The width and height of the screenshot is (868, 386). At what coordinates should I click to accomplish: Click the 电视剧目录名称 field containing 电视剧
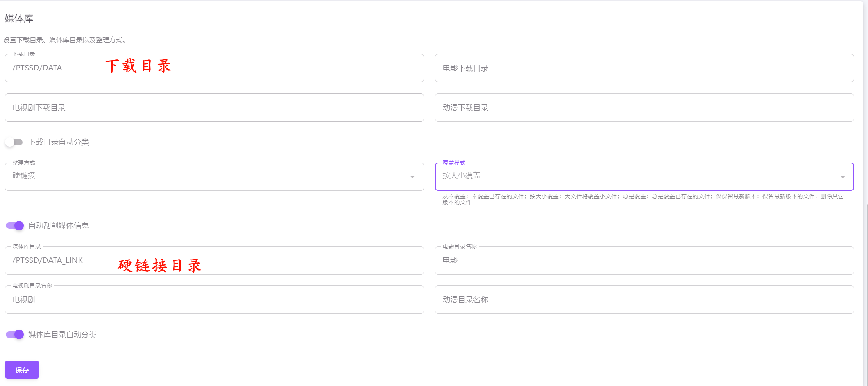pos(214,300)
